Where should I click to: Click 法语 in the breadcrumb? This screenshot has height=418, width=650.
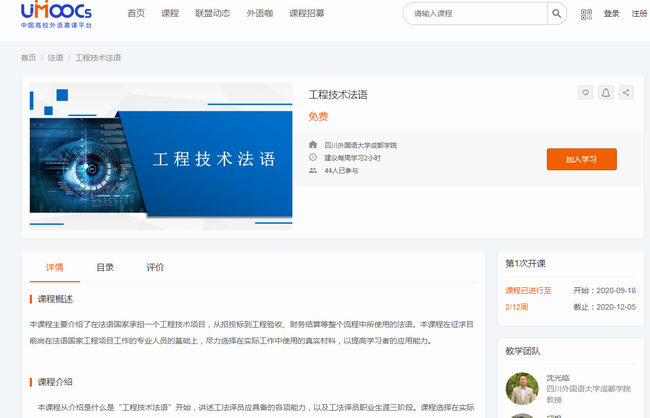55,58
